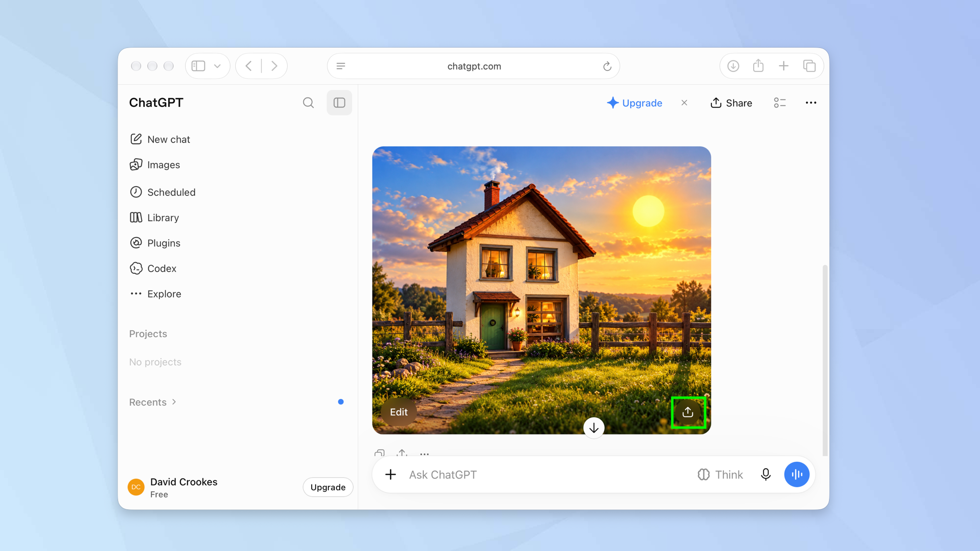Dismiss the Upgrade banner with the X
The image size is (980, 551).
[684, 103]
